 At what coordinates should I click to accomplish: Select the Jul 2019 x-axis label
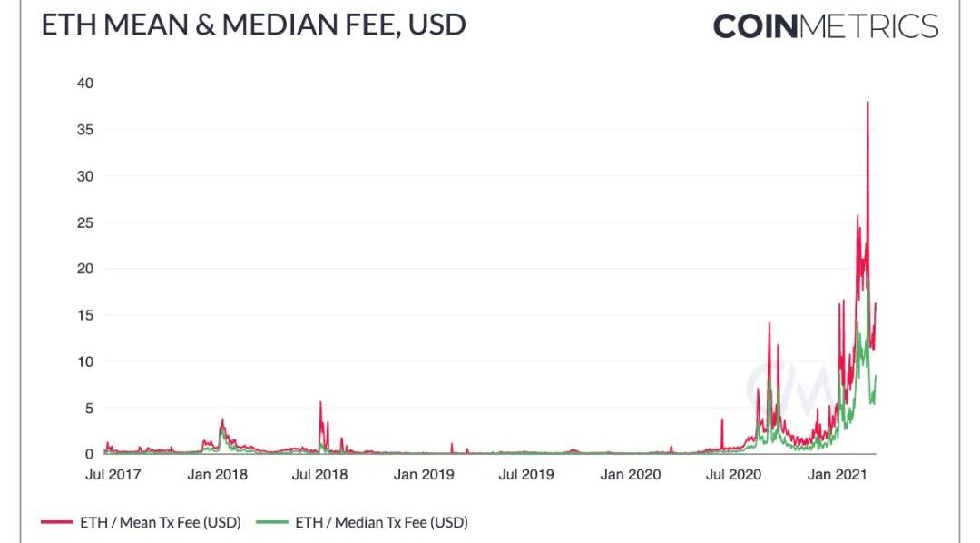[526, 474]
